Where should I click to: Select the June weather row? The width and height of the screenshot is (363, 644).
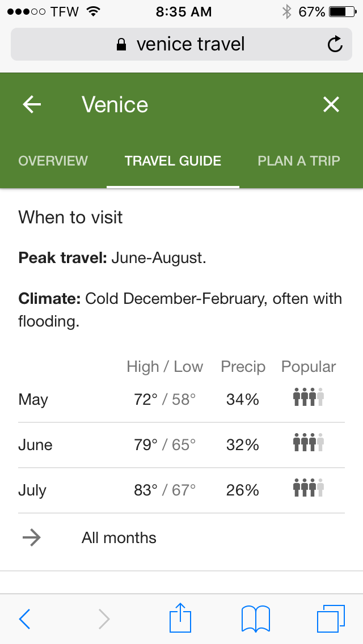click(x=181, y=445)
